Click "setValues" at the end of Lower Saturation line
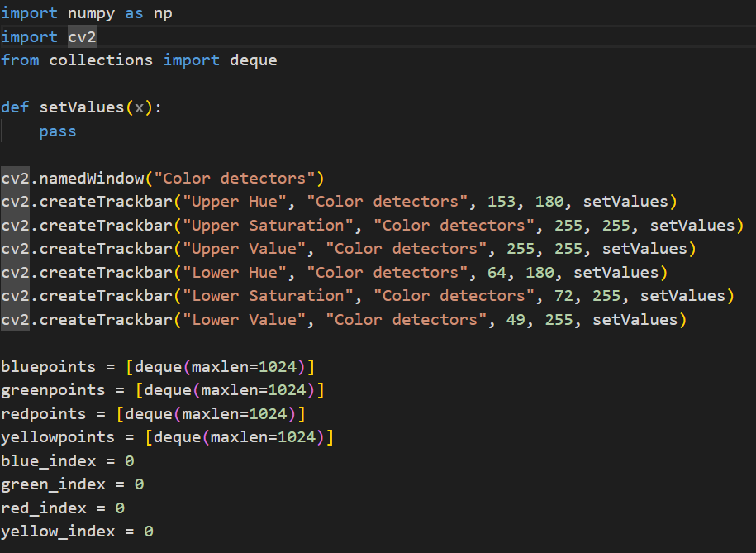This screenshot has height=553, width=756. (682, 296)
